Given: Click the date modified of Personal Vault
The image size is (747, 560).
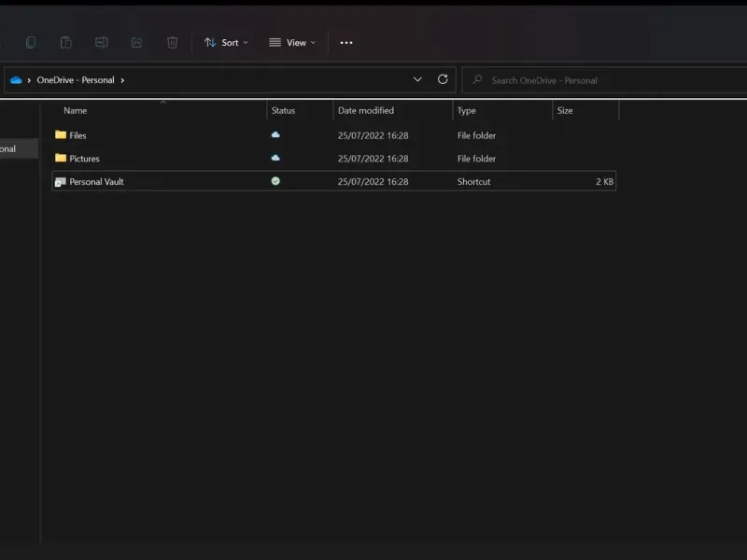Looking at the screenshot, I should click(x=373, y=181).
